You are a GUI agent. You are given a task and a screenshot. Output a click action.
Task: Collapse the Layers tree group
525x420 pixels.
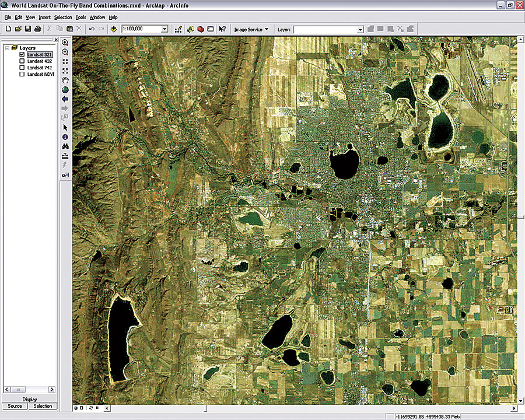coord(6,48)
